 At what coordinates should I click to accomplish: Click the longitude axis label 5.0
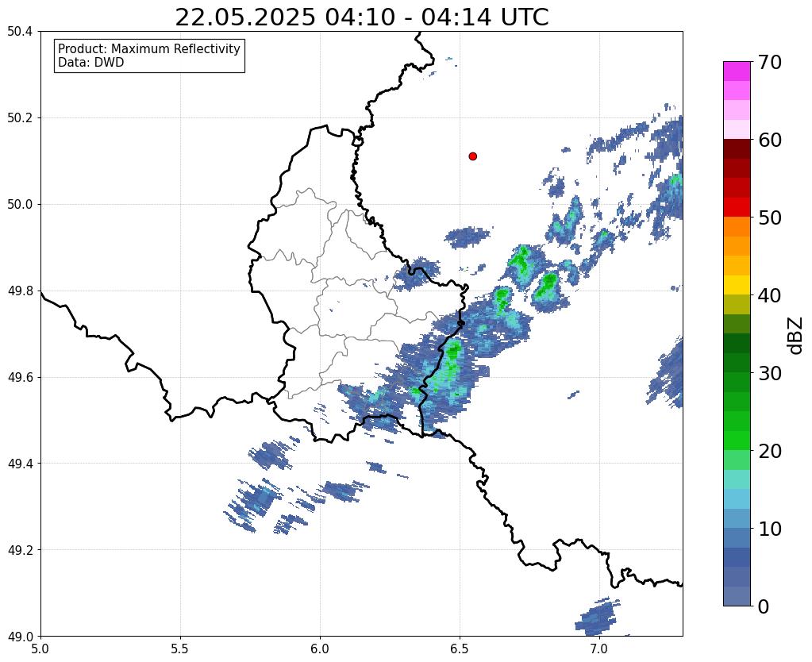40,649
